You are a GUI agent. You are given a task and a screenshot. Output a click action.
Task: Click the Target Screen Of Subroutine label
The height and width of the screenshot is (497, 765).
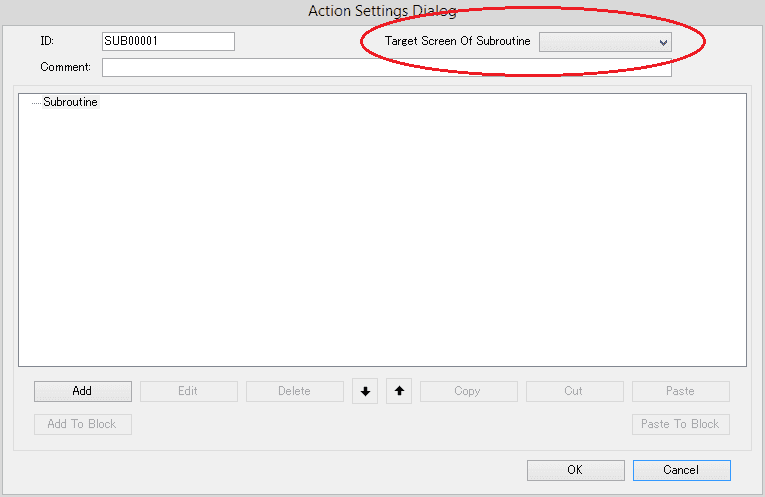point(457,42)
